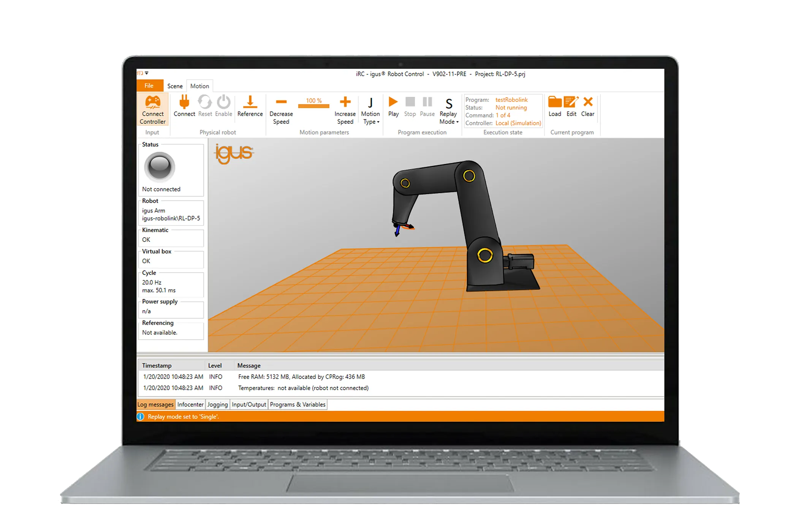Play the robot program

point(393,102)
